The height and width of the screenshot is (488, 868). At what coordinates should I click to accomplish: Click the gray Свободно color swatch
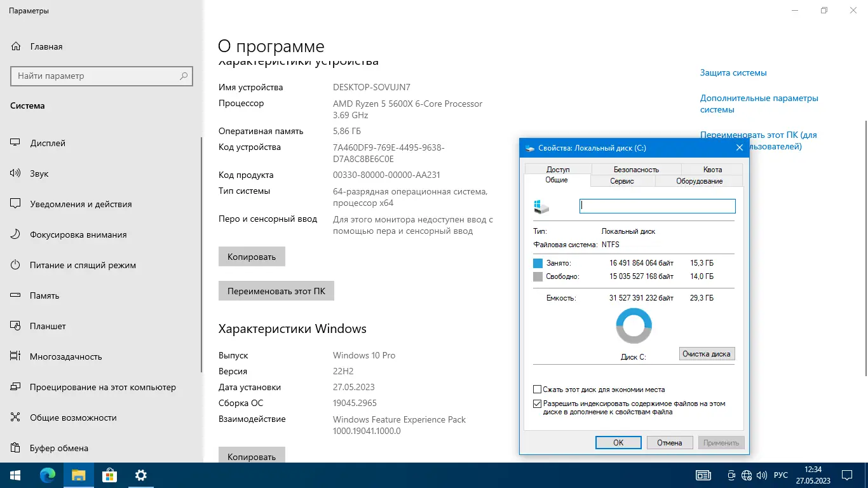pyautogui.click(x=538, y=276)
